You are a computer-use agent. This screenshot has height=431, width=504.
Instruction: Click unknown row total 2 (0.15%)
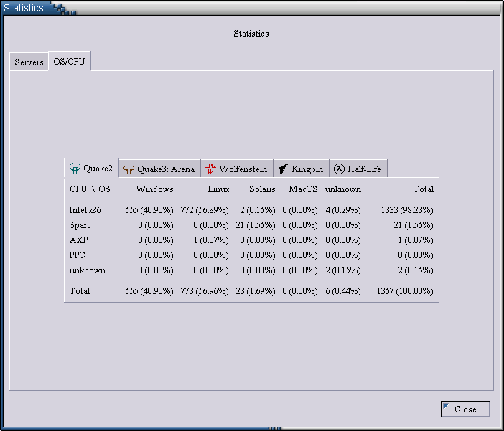coord(416,270)
